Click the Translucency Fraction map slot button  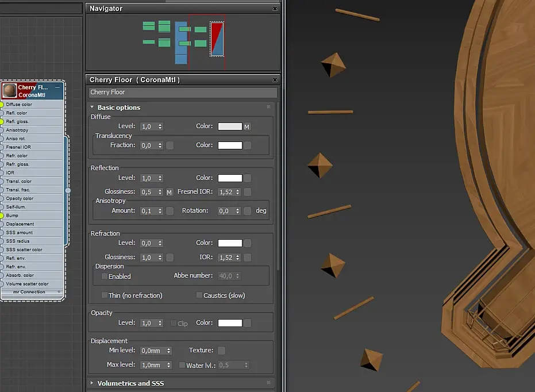[x=170, y=145]
